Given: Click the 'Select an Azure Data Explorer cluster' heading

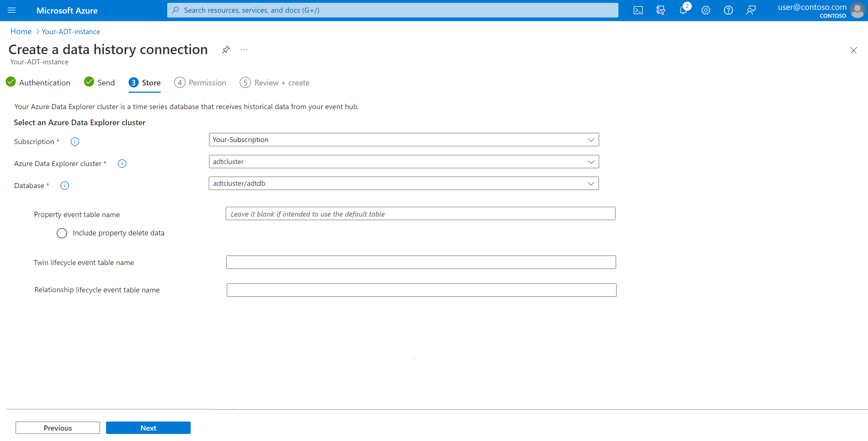Looking at the screenshot, I should 80,122.
